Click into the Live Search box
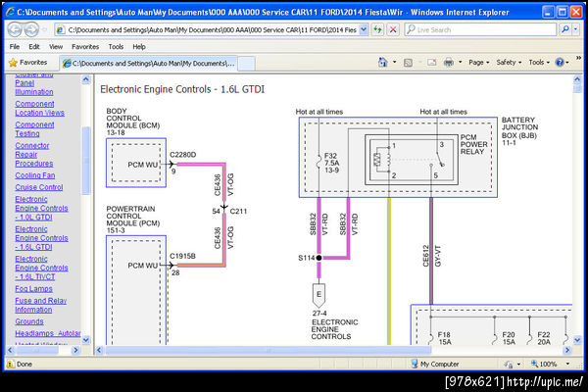The height and width of the screenshot is (392, 588). tap(482, 29)
